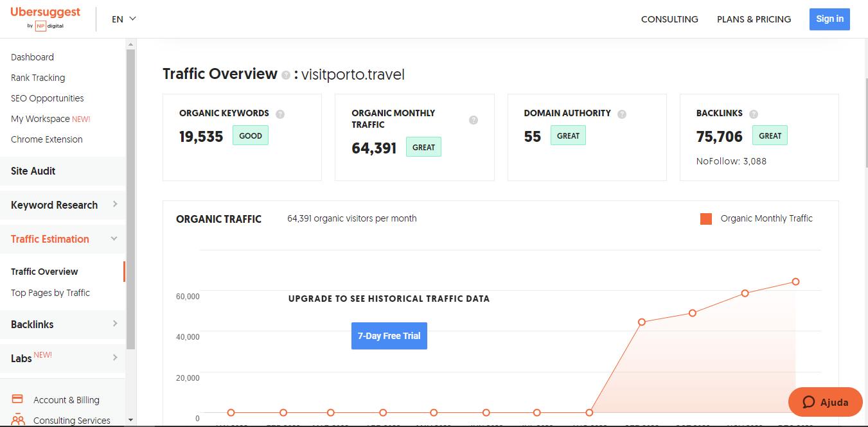Image resolution: width=868 pixels, height=427 pixels.
Task: Click the Organic Monthly Traffic legend label
Action: [x=766, y=218]
